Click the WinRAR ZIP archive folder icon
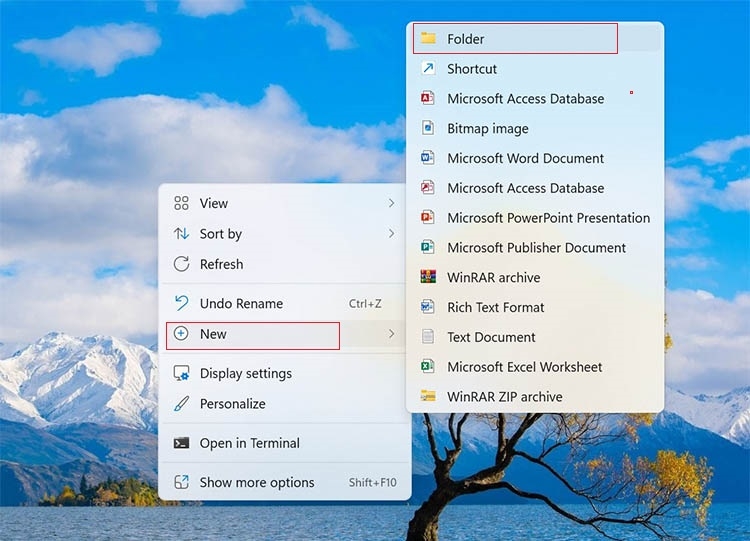The height and width of the screenshot is (541, 750). [x=428, y=396]
